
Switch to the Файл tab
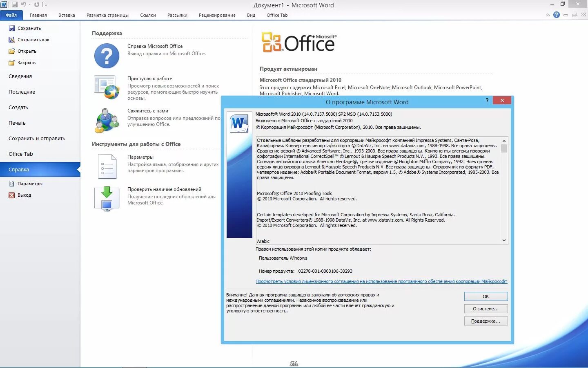click(11, 15)
